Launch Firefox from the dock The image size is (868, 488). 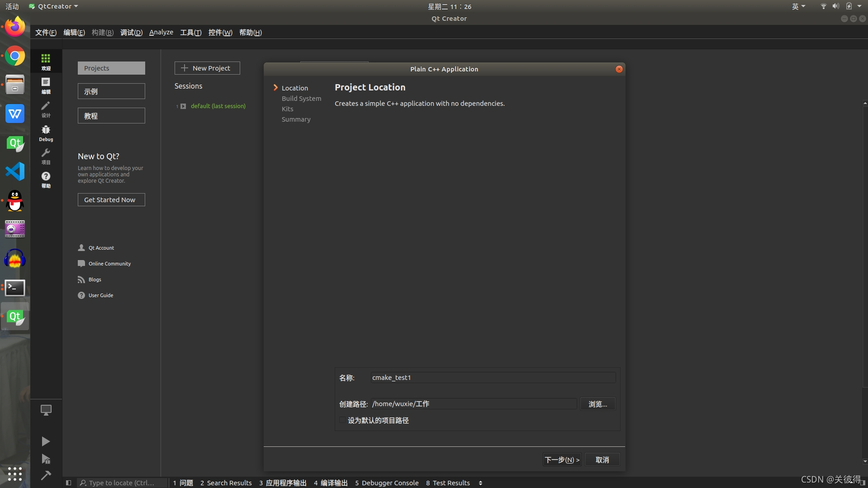pyautogui.click(x=15, y=27)
